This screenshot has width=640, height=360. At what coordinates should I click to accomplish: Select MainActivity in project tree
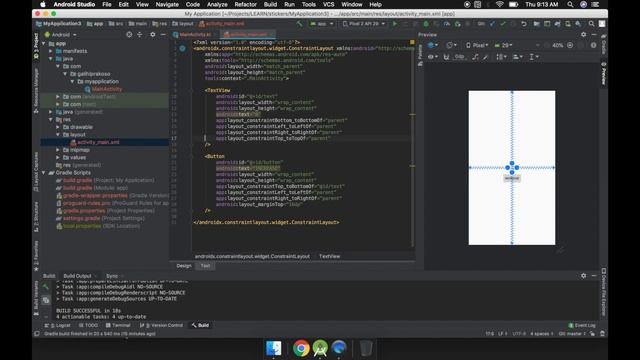click(107, 89)
